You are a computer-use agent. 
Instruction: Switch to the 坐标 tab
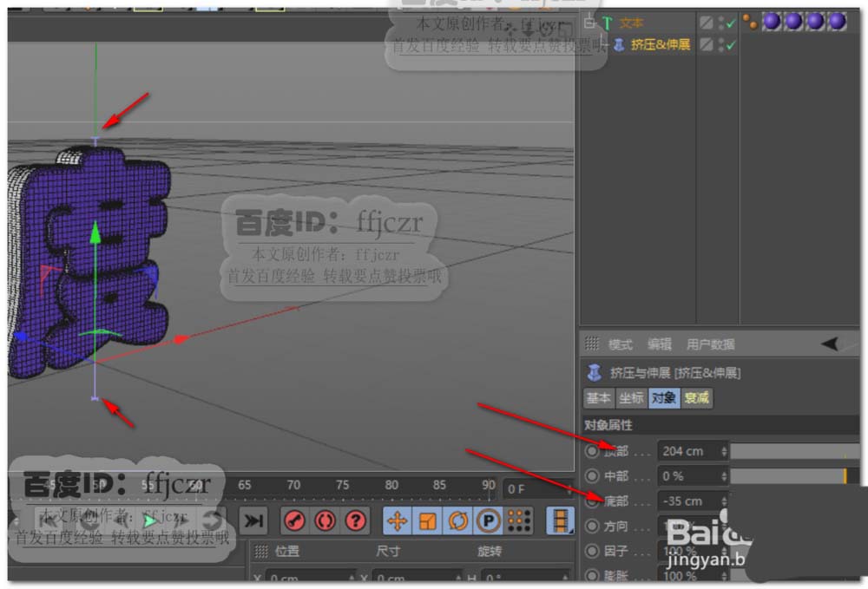pos(631,397)
